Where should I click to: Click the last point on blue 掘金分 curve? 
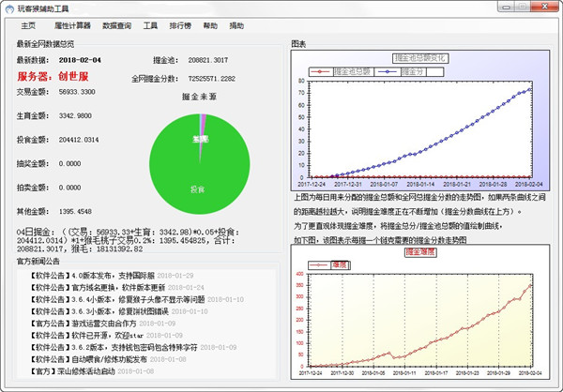click(529, 89)
